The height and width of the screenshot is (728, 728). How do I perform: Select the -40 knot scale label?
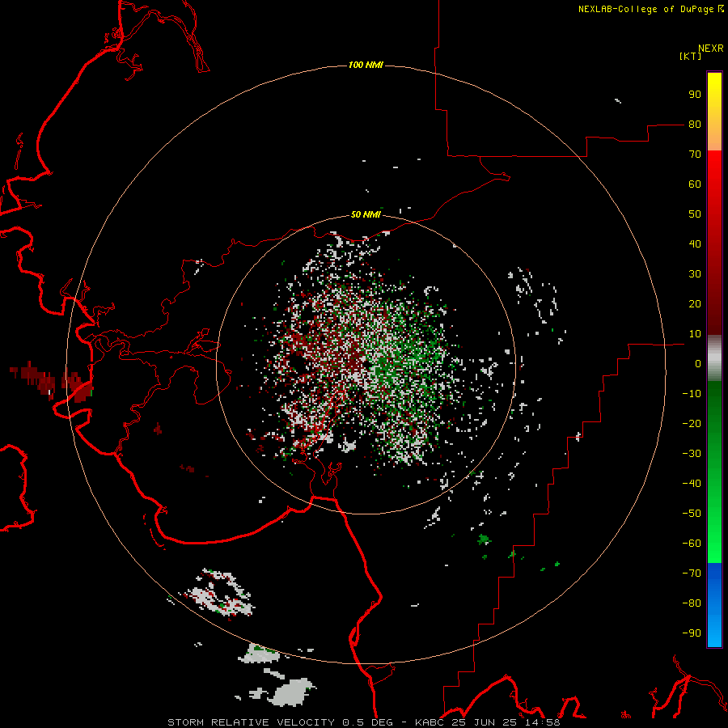[692, 484]
